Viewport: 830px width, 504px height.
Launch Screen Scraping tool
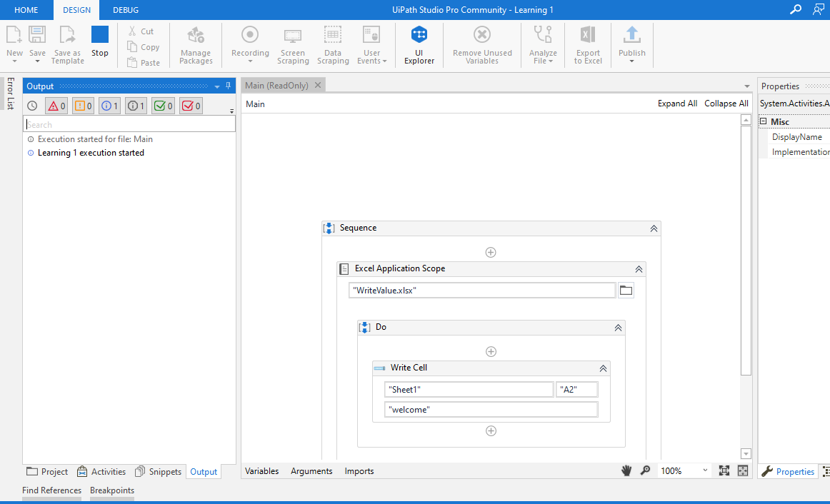tap(293, 45)
